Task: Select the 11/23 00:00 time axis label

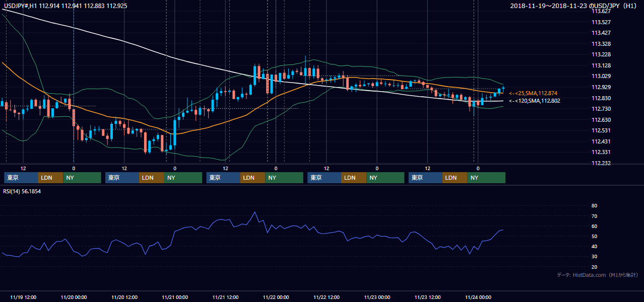Action: pyautogui.click(x=377, y=297)
